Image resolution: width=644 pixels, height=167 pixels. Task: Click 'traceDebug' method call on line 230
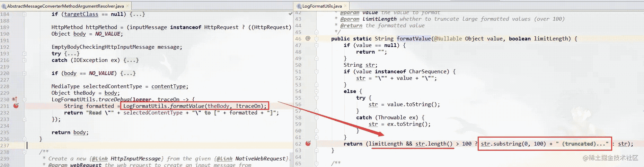[x=114, y=100]
